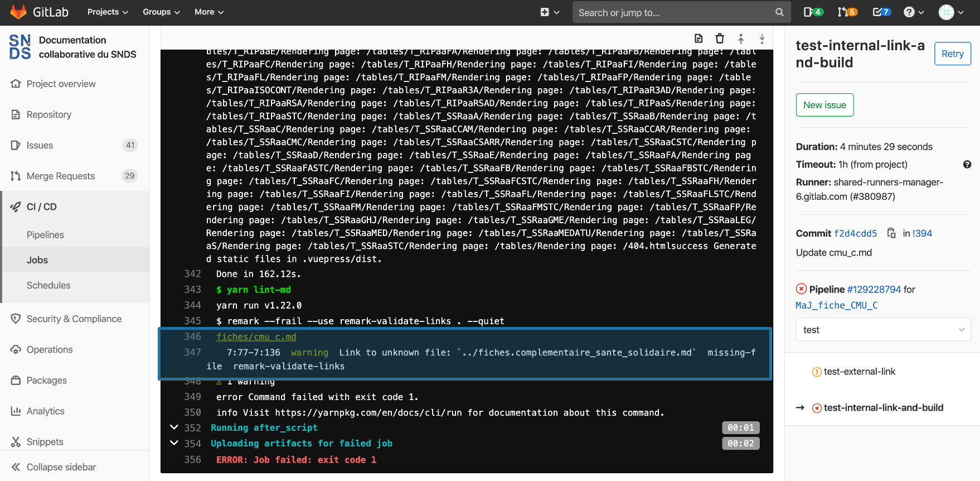980x481 pixels.
Task: Open test-internal-link-and-build job
Action: (884, 408)
